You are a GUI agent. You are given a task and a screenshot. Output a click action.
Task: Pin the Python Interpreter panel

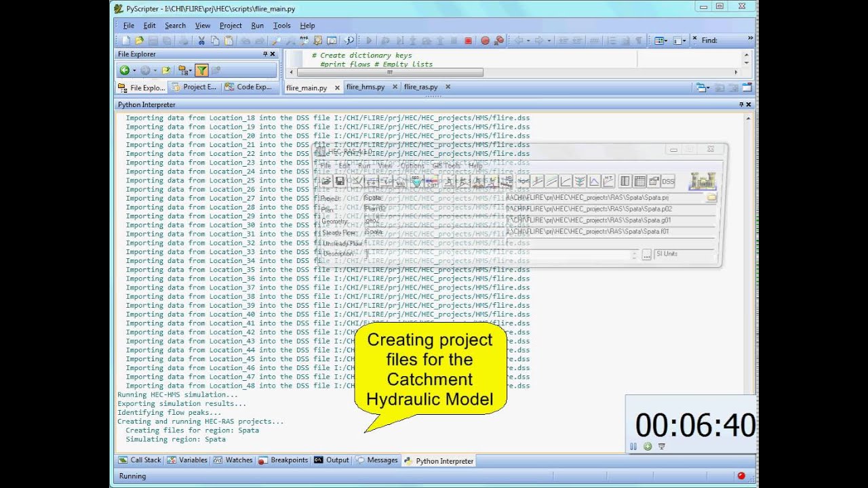point(741,104)
